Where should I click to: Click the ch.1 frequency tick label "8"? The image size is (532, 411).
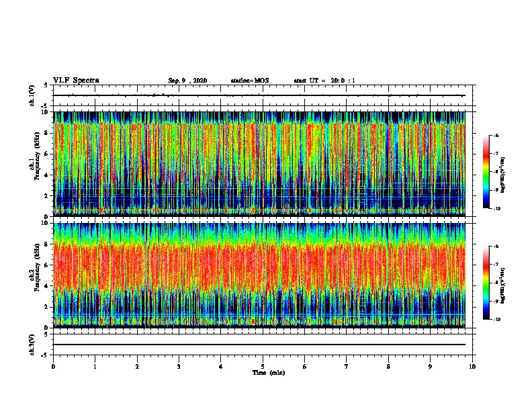point(46,133)
